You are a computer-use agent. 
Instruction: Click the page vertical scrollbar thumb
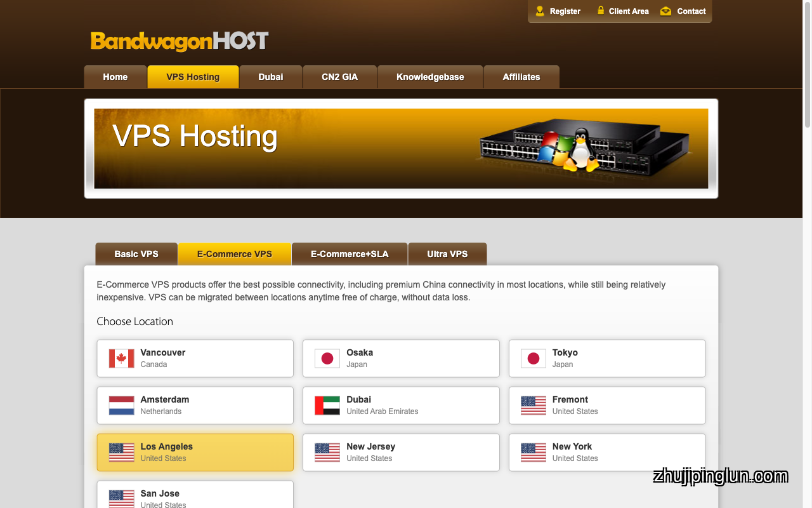(808, 63)
